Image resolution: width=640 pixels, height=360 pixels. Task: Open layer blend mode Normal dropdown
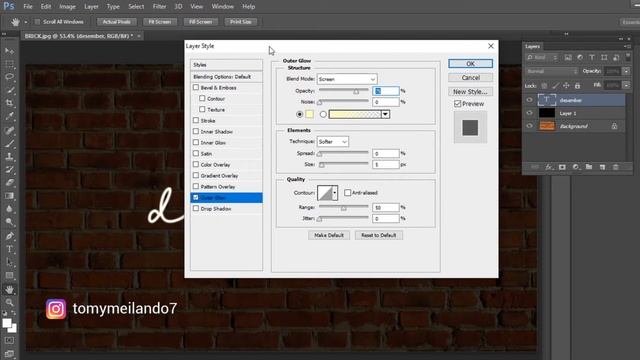coord(551,71)
